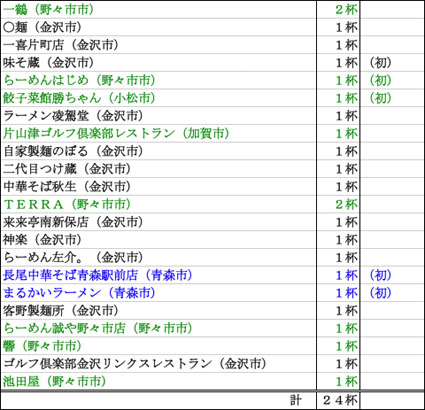The height and width of the screenshot is (410, 425).
Task: Select （初） mark for まるかいラーメン
Action: click(x=381, y=293)
